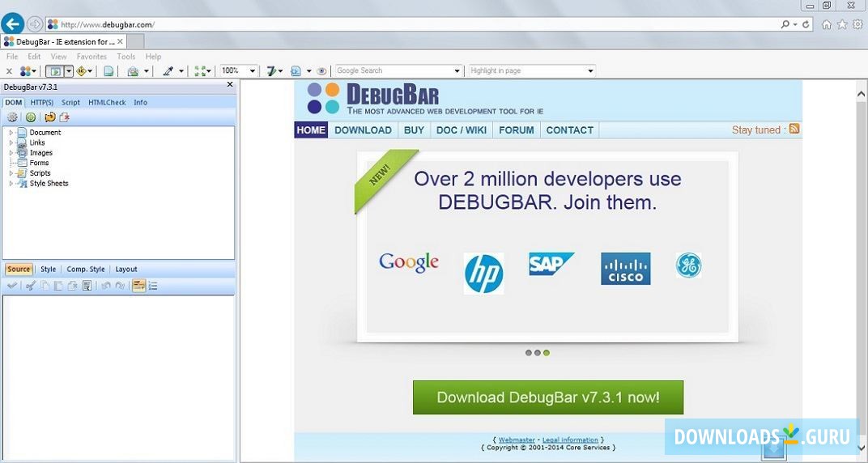868x463 pixels.
Task: Click the green resize window arrows icon
Action: [200, 70]
